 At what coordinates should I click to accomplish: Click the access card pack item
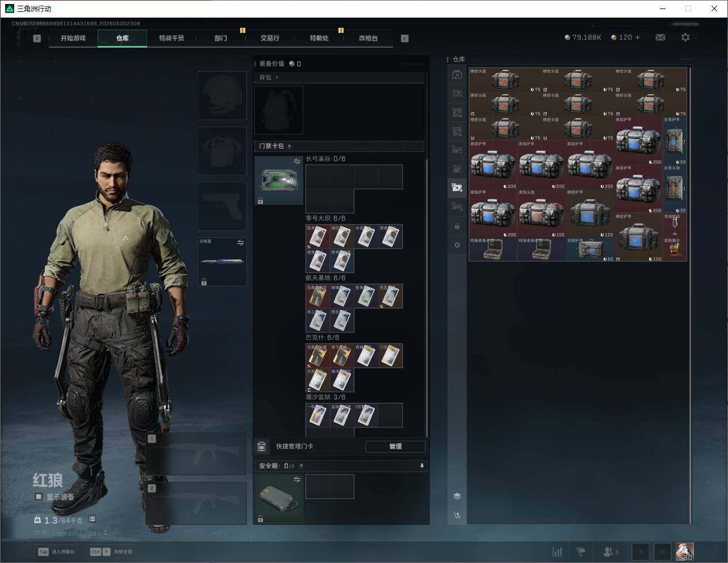click(279, 180)
